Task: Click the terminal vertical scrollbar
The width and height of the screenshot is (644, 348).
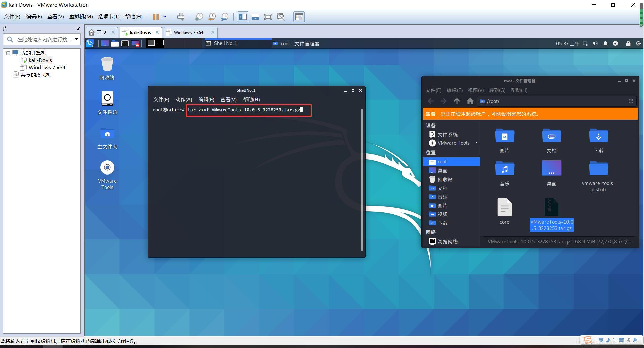Action: pyautogui.click(x=362, y=180)
